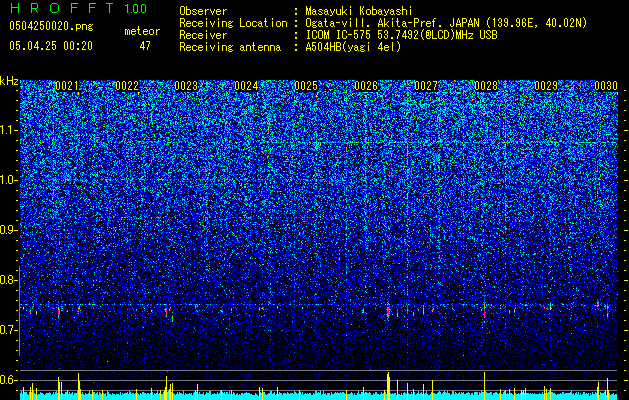Viewport: 629px width, 400px height.
Task: Click the 0030 time marker
Action: tap(606, 86)
